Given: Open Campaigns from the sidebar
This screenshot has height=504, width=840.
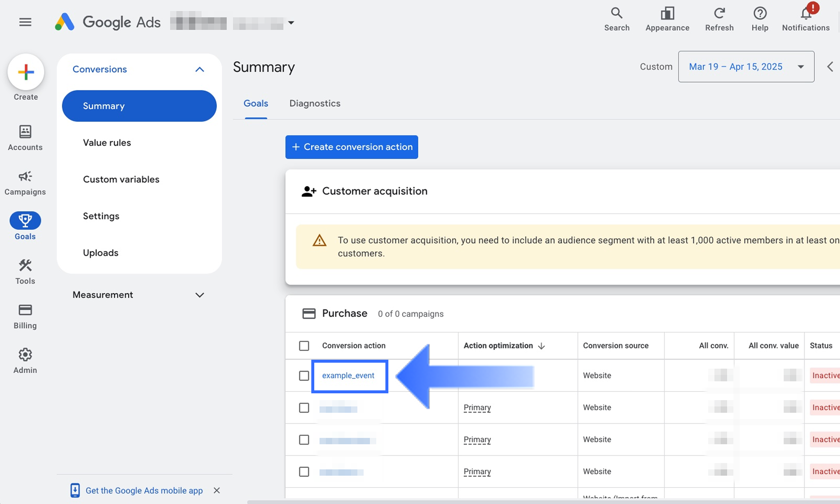Looking at the screenshot, I should click(x=25, y=183).
